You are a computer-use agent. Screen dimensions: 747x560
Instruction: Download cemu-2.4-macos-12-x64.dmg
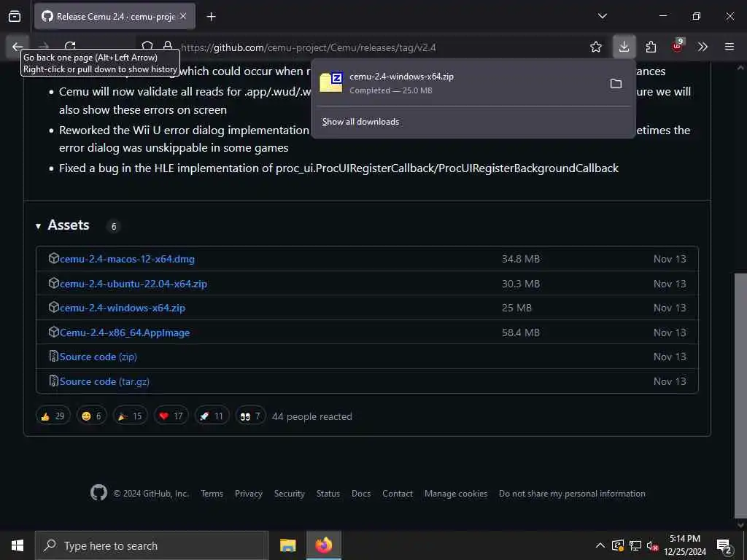click(127, 259)
